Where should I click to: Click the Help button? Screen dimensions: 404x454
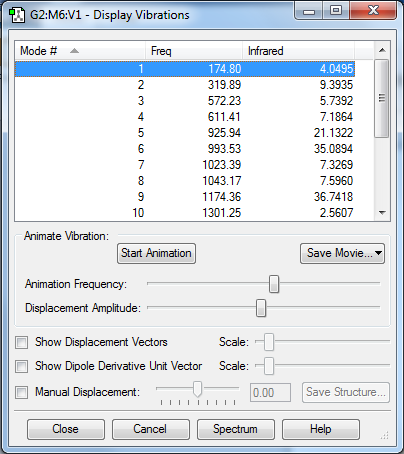pos(321,429)
